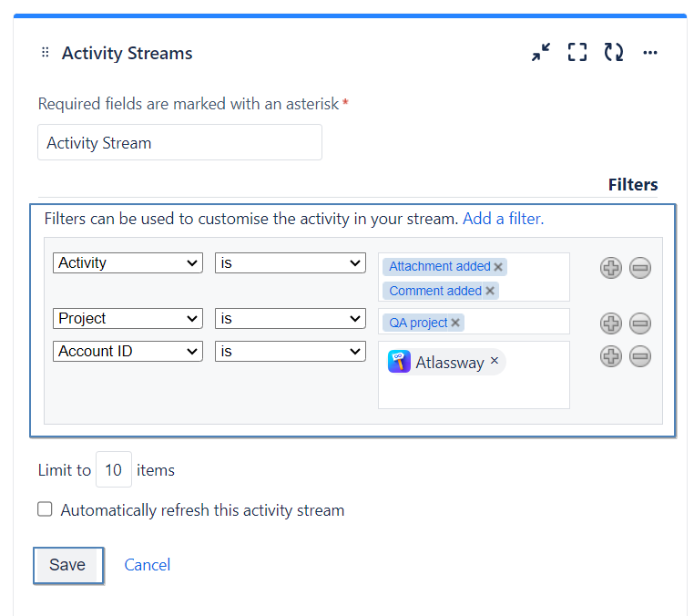Open the 'is' operator dropdown for Account ID
Viewport: 694px width, 616px height.
[291, 351]
